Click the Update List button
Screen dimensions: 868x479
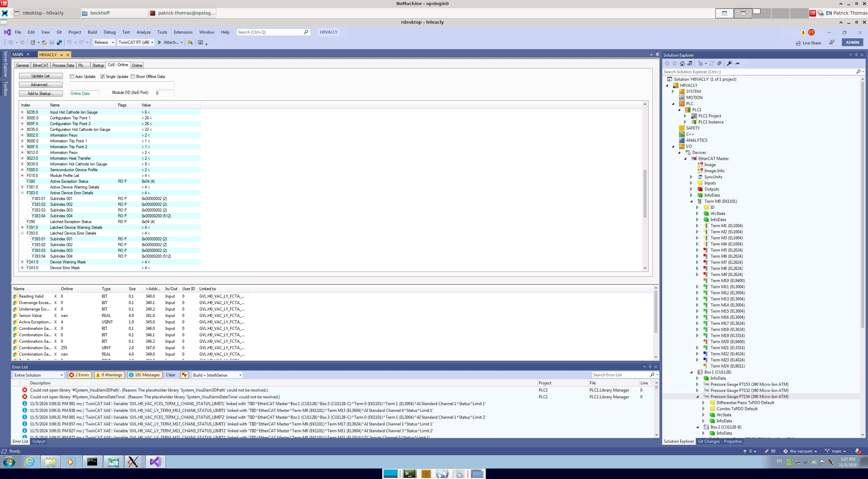click(41, 76)
